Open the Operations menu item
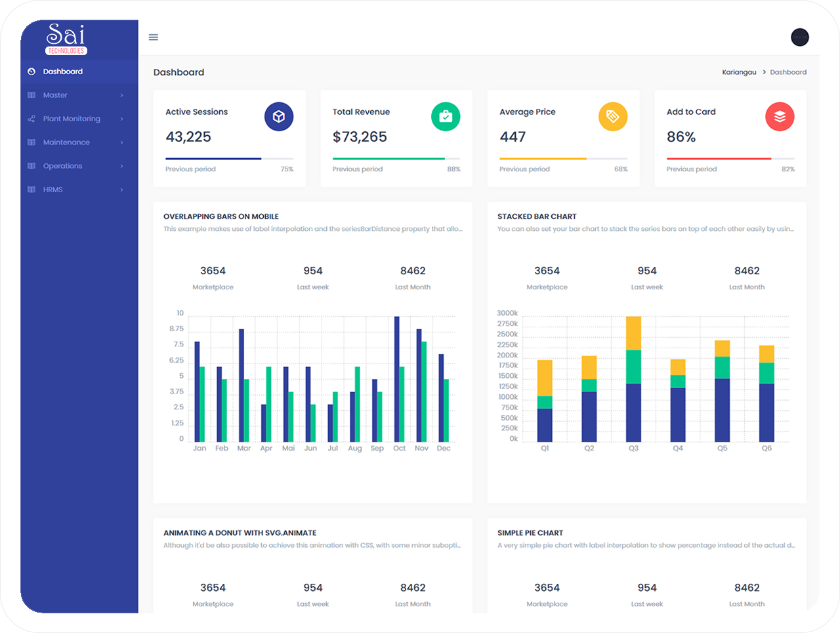Image resolution: width=840 pixels, height=633 pixels. point(79,166)
